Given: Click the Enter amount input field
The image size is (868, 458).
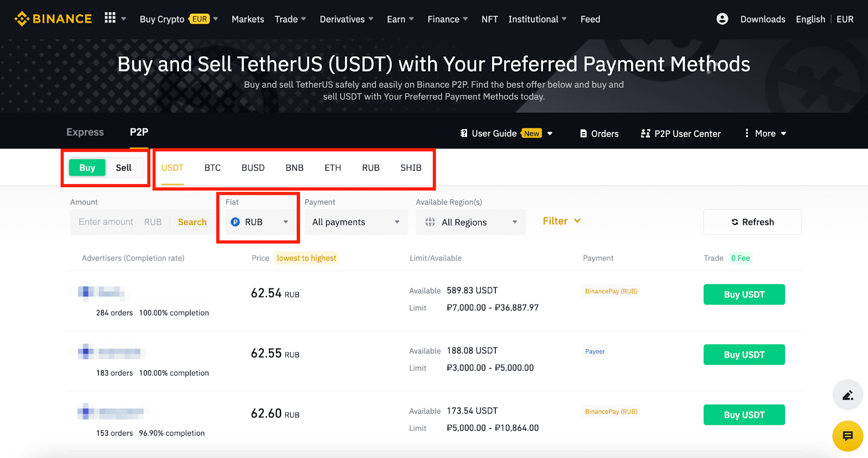Looking at the screenshot, I should pos(106,222).
